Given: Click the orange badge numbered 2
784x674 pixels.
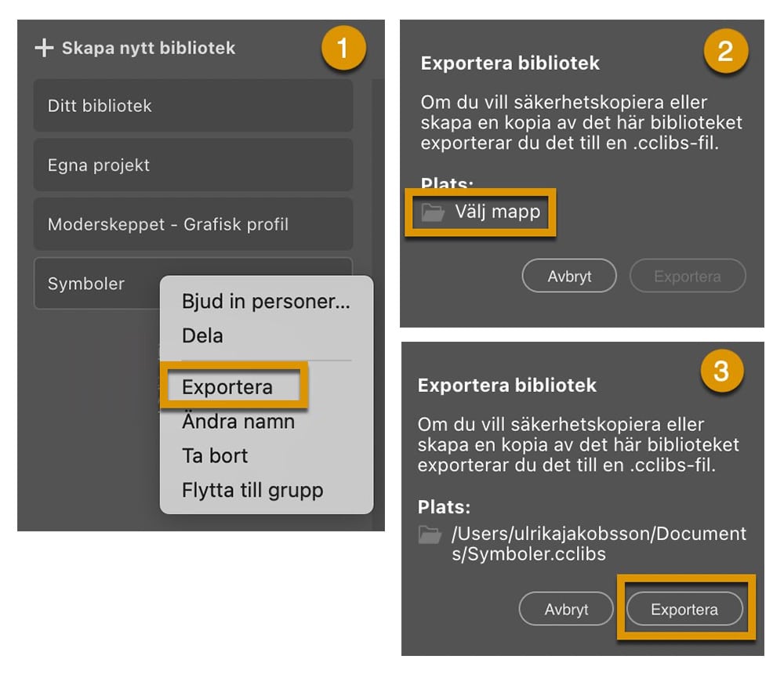Looking at the screenshot, I should (x=725, y=51).
